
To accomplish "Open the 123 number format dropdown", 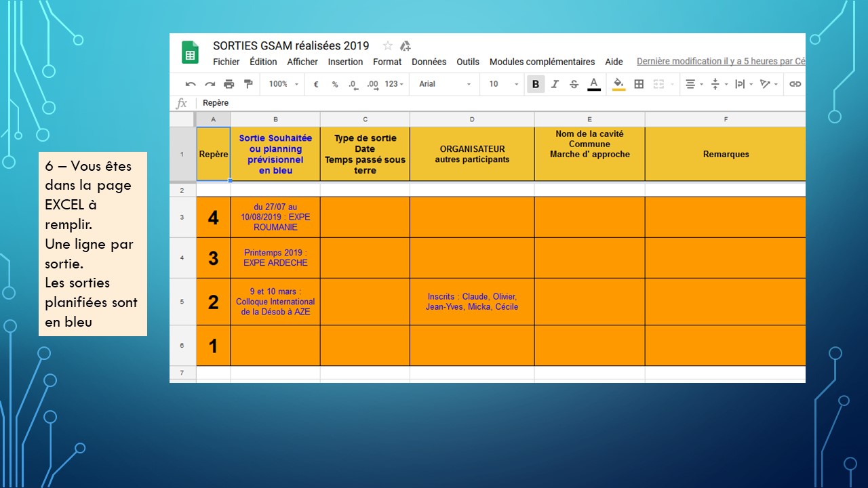I will click(x=394, y=84).
